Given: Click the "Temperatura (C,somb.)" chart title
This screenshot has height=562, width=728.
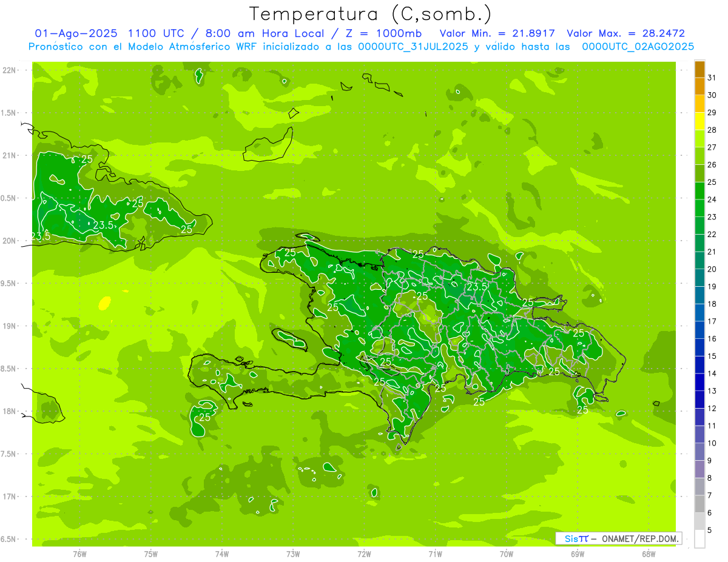Looking at the screenshot, I should [371, 14].
